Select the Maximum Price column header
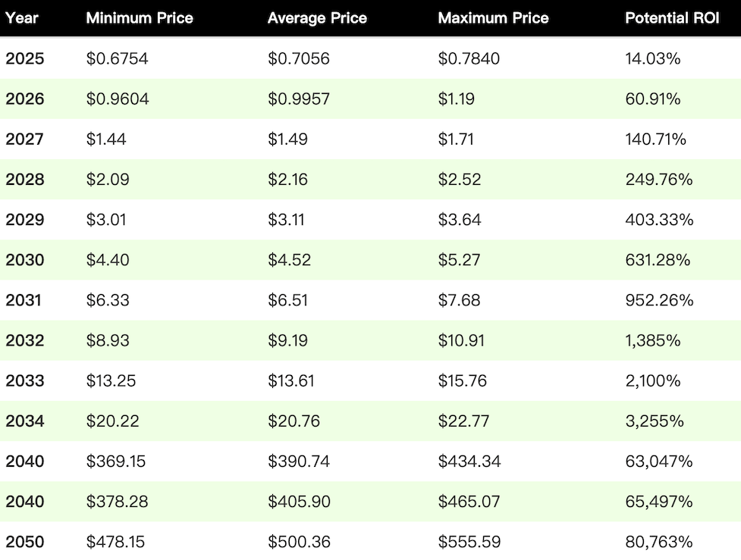Screen dimensions: 741x560 [493, 18]
